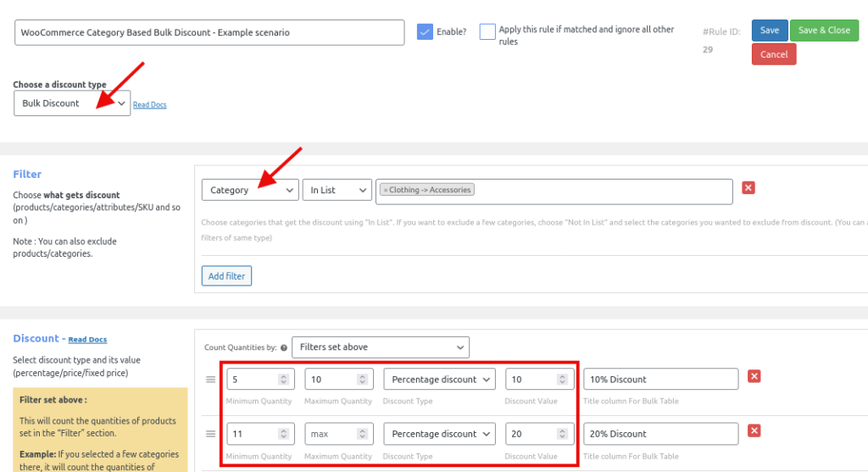Viewport: 868px width, 472px height.
Task: Remove the 20% Discount range row
Action: 754,430
